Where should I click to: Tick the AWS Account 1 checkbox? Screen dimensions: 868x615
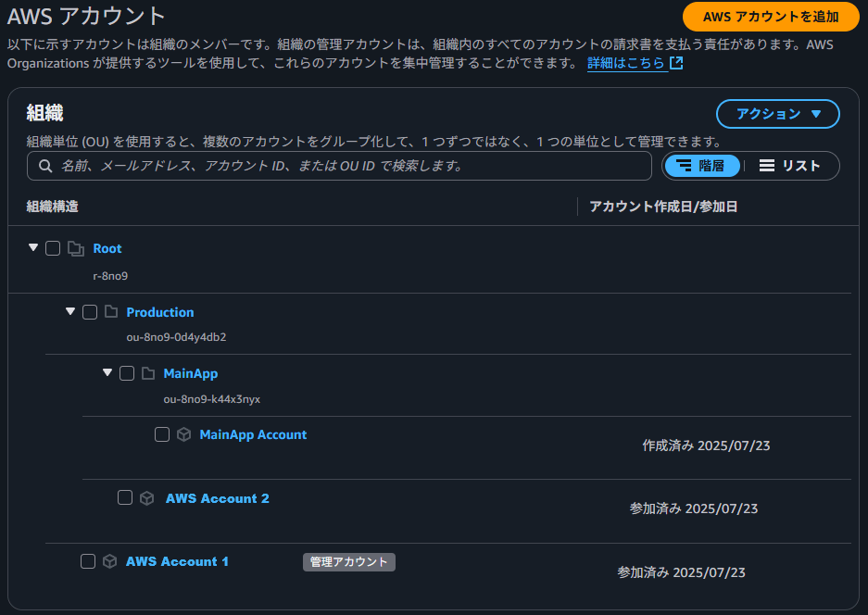pos(88,561)
